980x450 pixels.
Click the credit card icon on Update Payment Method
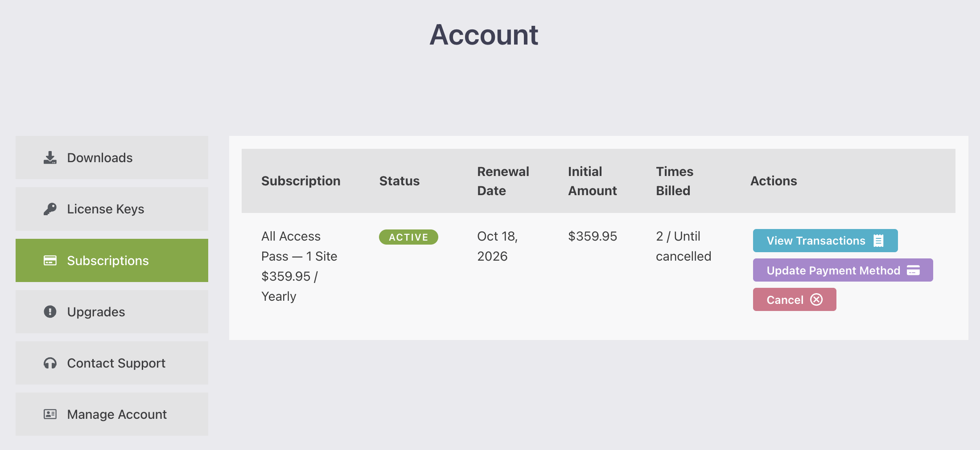tap(913, 270)
